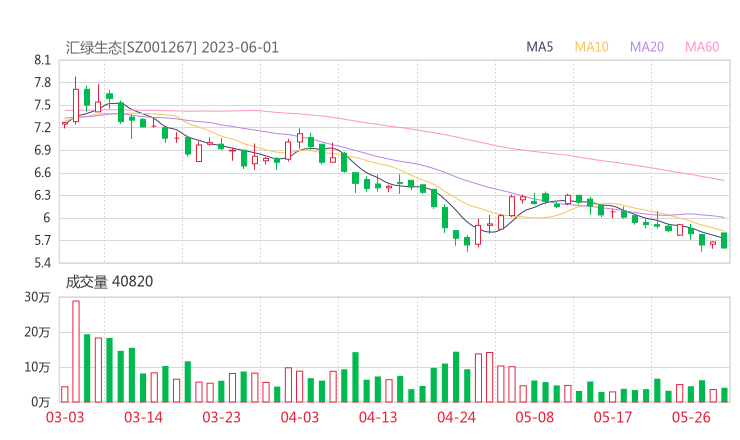The width and height of the screenshot is (740, 440).
Task: Click the tall red candlestick peaking near 7.8
Action: click(76, 101)
